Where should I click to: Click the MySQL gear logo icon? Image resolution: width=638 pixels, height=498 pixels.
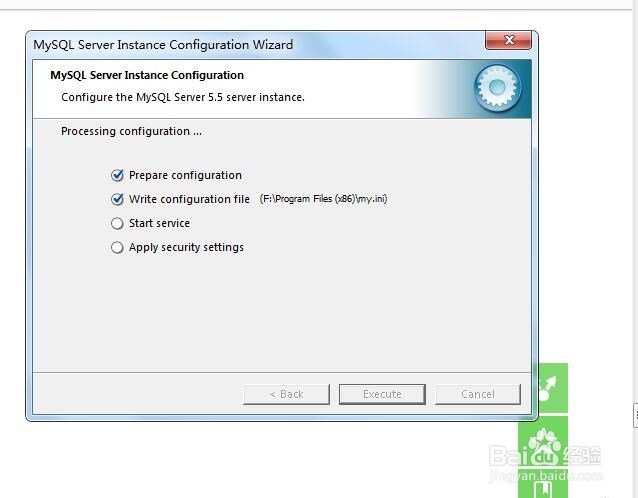pos(497,88)
